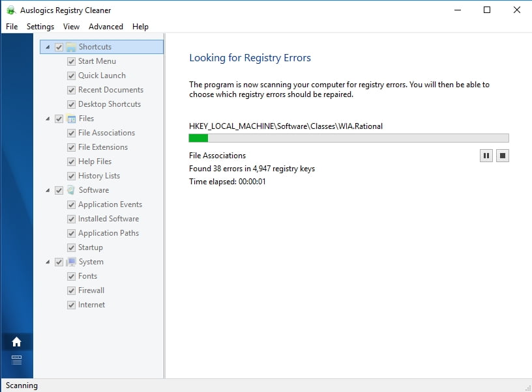Open the Help menu
The width and height of the screenshot is (532, 392).
[140, 27]
